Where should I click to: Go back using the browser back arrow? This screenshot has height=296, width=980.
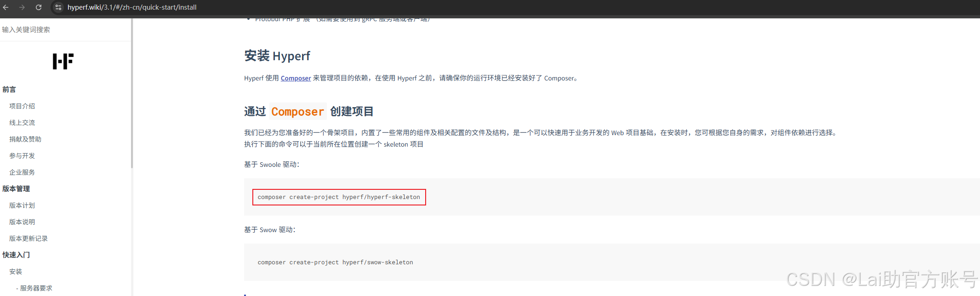pos(6,7)
